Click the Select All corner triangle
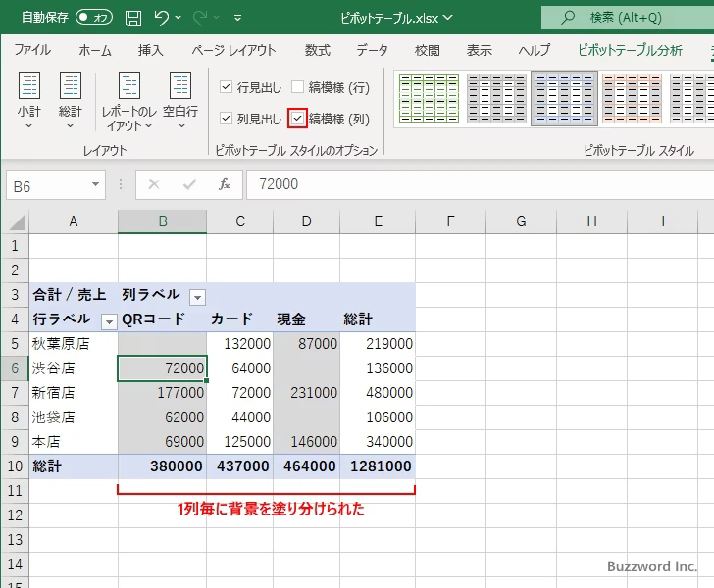Viewport: 714px width, 588px height. click(x=18, y=222)
